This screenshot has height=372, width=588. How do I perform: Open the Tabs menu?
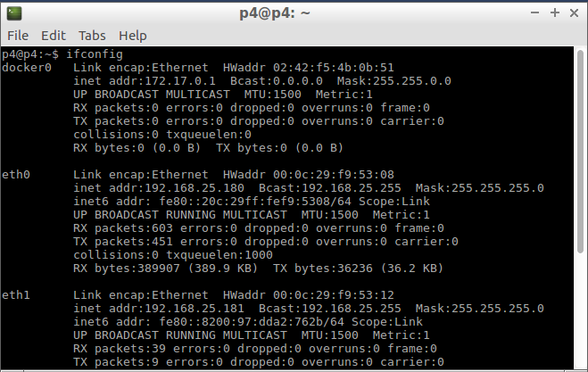click(92, 36)
